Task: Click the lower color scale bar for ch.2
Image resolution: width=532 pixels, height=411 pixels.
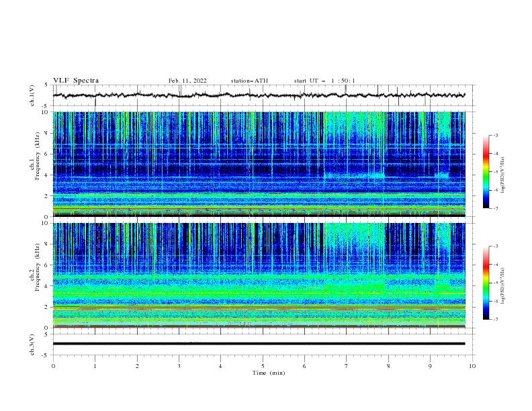Action: (x=486, y=283)
